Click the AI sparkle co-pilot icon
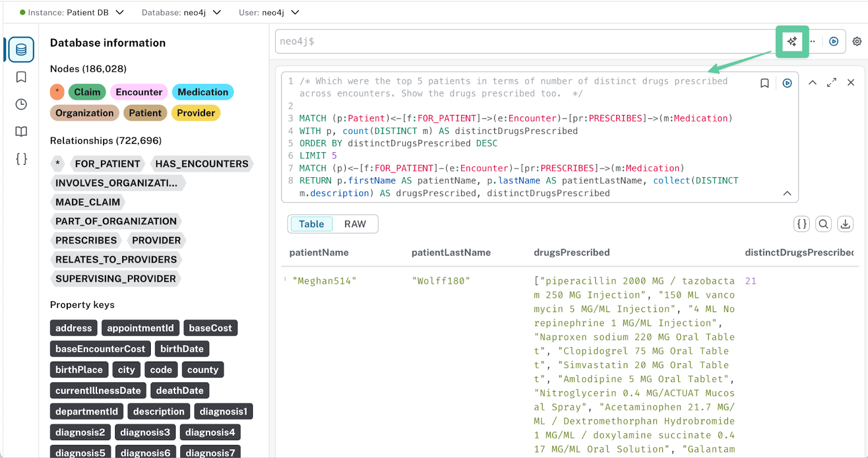 click(792, 41)
